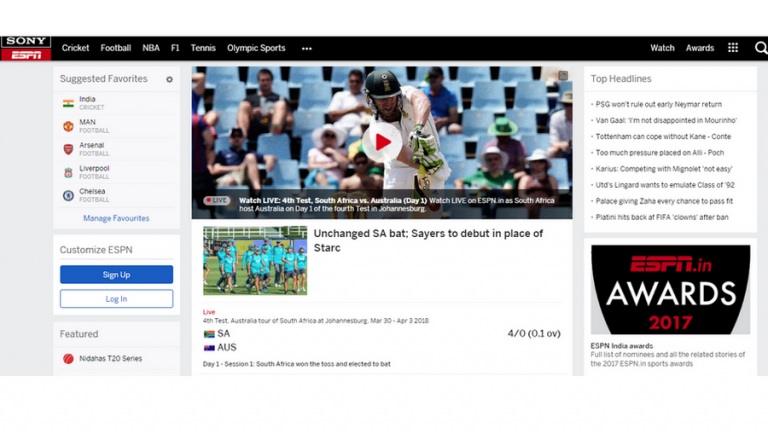
Task: Click the Nidahas T20 Series ball icon
Action: click(68, 359)
